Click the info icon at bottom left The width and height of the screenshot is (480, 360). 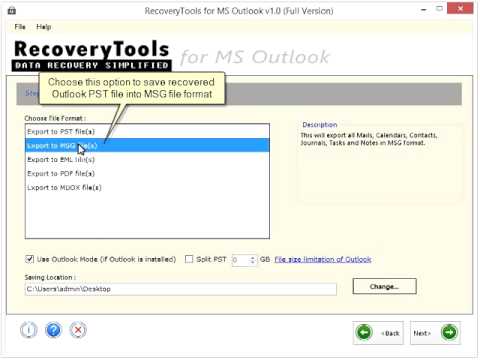click(x=28, y=330)
